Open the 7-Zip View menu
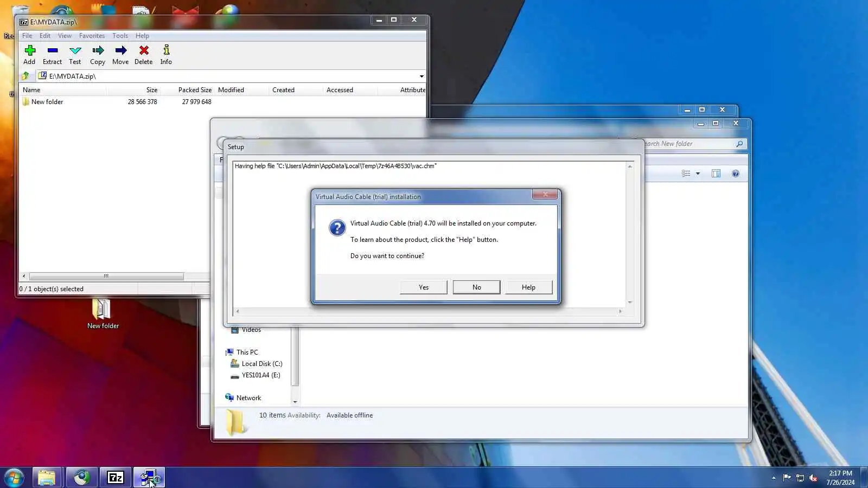 tap(65, 36)
